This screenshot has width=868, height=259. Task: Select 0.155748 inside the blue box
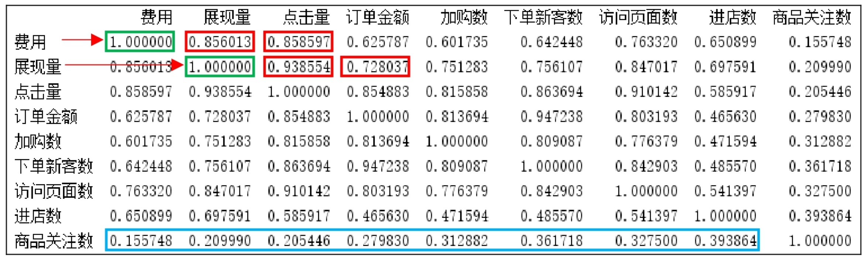141,241
